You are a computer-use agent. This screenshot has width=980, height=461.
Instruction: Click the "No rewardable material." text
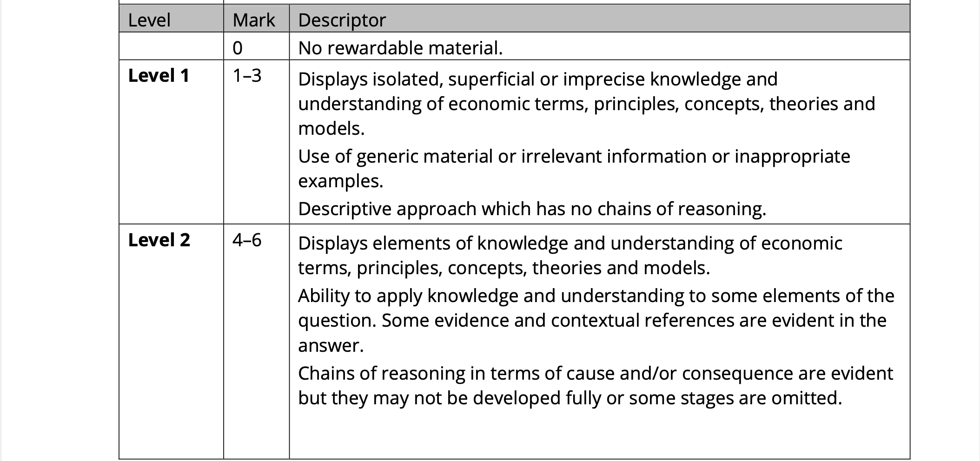point(400,48)
